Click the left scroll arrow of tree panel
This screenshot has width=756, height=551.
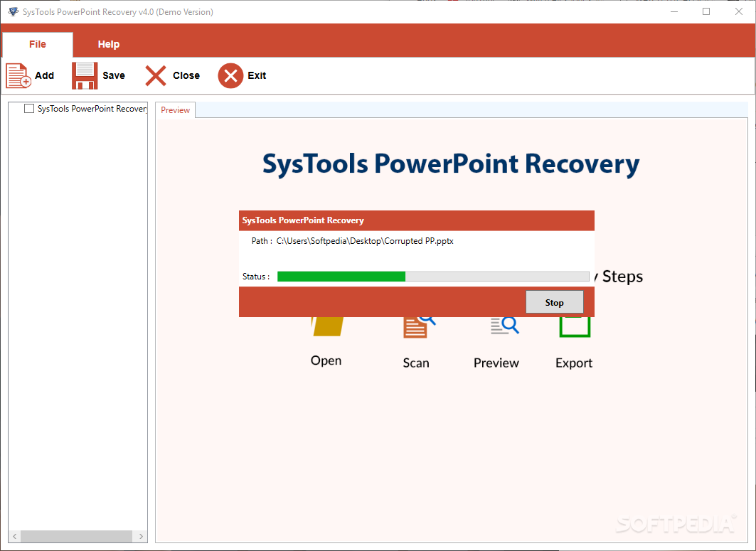[14, 536]
